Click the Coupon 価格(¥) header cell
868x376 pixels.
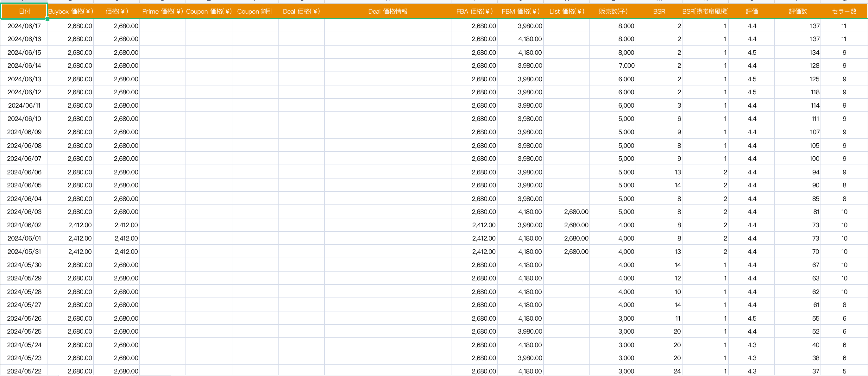point(209,11)
